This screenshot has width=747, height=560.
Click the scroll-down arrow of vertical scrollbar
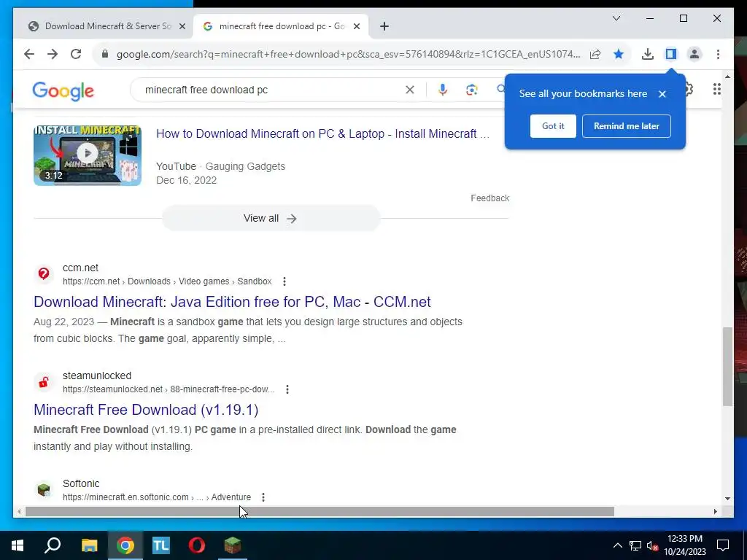click(727, 499)
